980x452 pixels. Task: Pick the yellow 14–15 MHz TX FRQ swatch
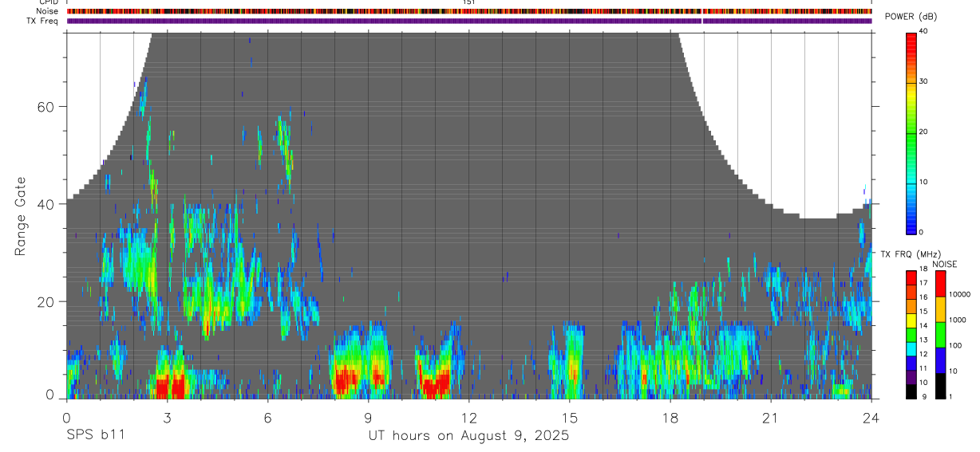(x=911, y=320)
